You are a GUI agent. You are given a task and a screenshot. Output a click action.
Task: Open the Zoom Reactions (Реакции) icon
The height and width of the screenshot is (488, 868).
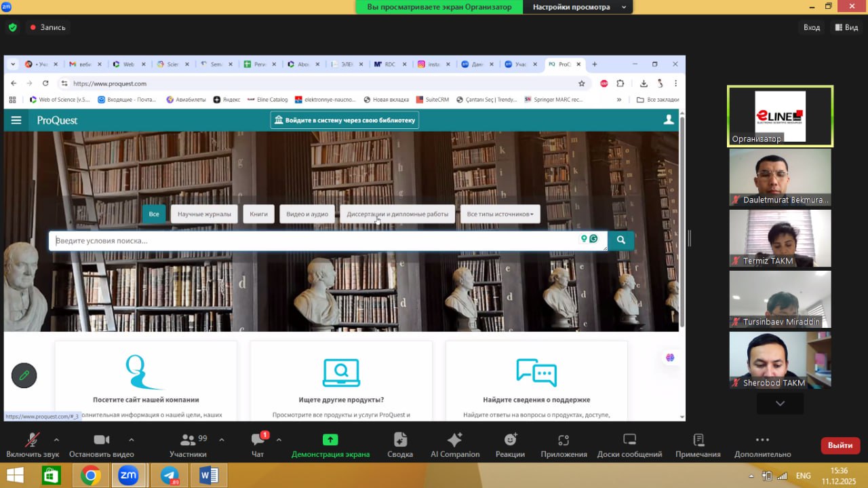click(x=509, y=440)
